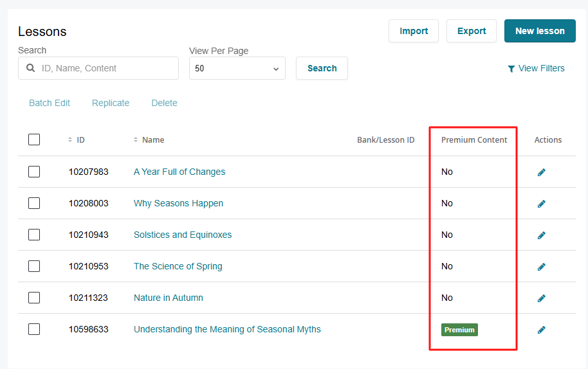This screenshot has height=369, width=588.
Task: Open the Why Seasons Happen lesson link
Action: point(178,203)
